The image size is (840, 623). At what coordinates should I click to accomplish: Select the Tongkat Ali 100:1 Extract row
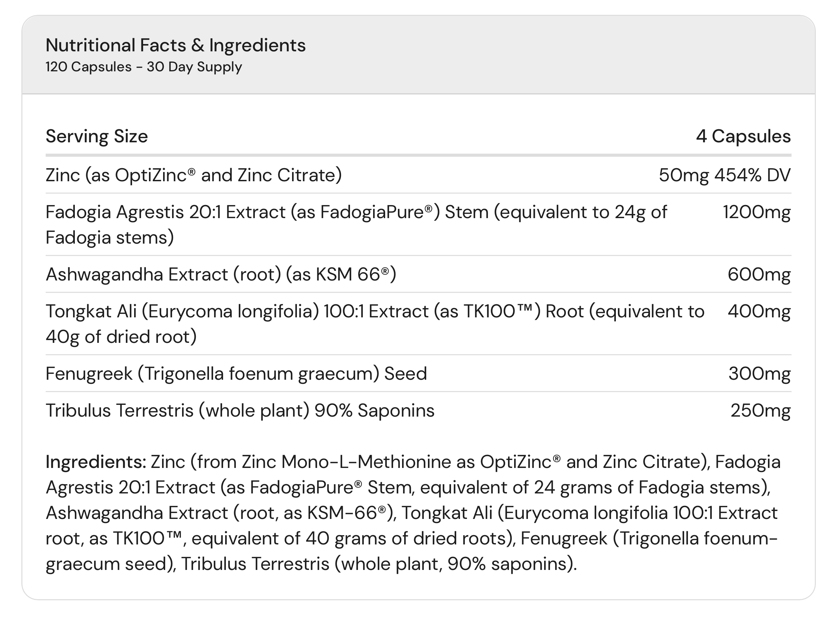418,324
